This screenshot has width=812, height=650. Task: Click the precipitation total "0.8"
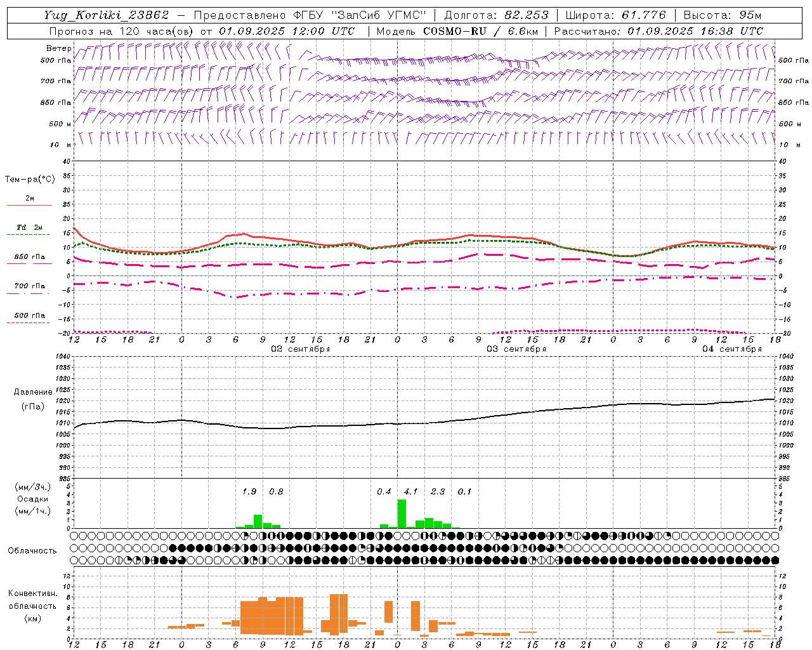click(x=276, y=491)
